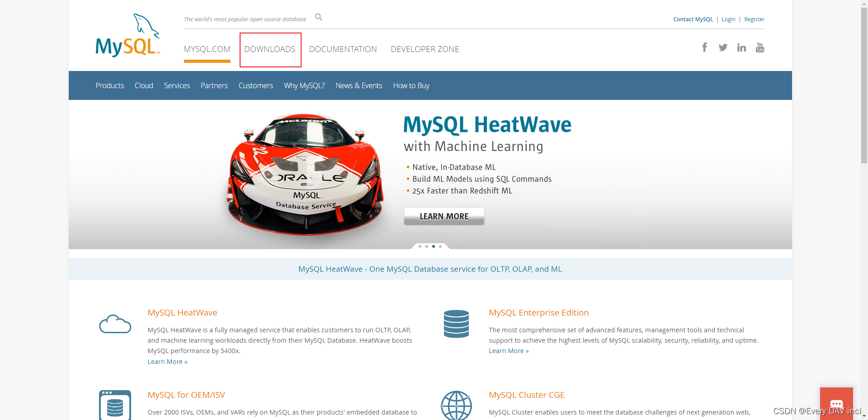Screen dimensions: 868x420
Task: Open the search magnifier icon
Action: pyautogui.click(x=319, y=17)
